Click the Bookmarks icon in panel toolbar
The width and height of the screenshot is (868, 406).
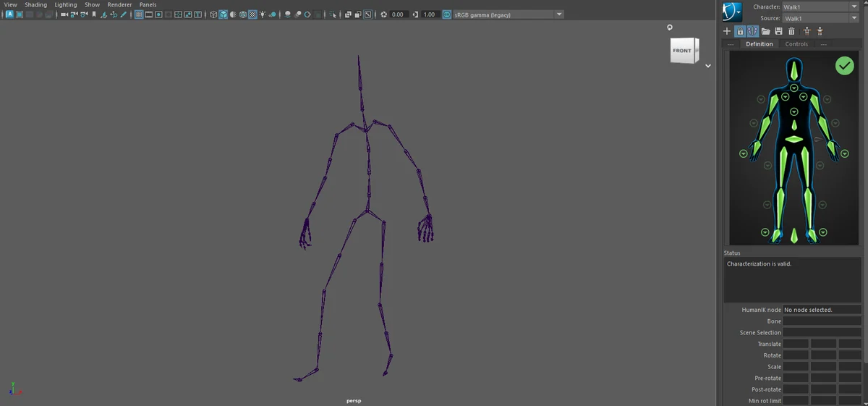pyautogui.click(x=94, y=14)
